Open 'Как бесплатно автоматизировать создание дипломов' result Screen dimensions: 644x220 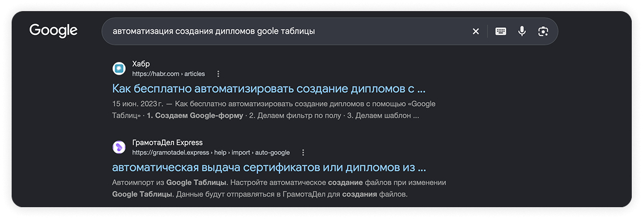click(269, 89)
